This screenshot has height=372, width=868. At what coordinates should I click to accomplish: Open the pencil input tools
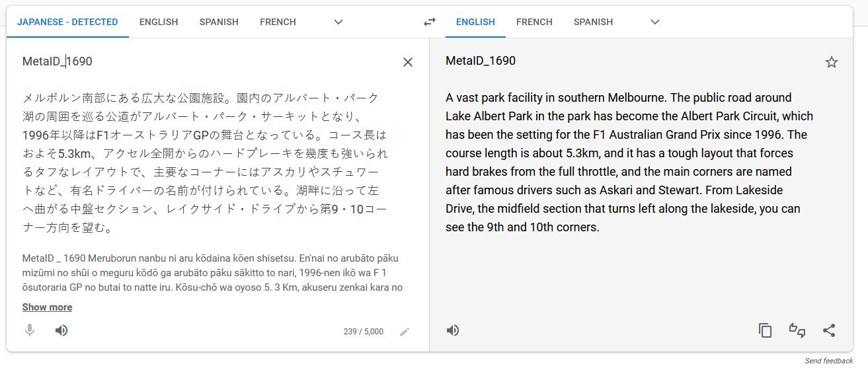(x=405, y=332)
